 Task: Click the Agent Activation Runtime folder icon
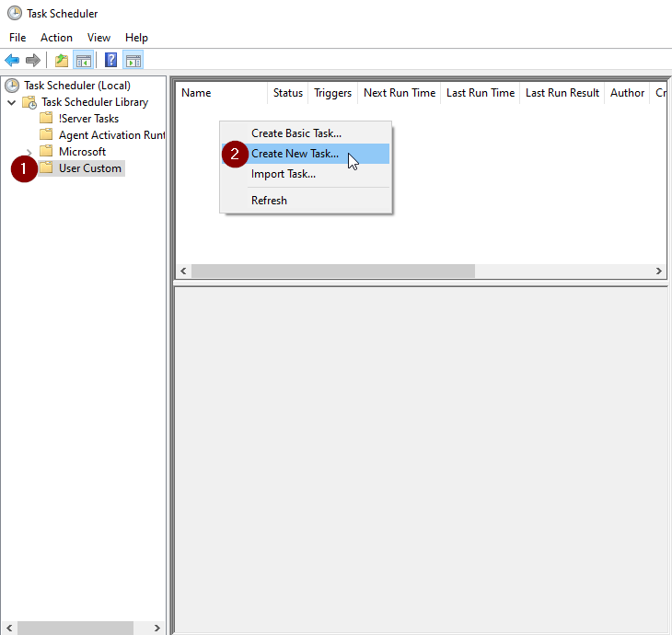point(46,134)
